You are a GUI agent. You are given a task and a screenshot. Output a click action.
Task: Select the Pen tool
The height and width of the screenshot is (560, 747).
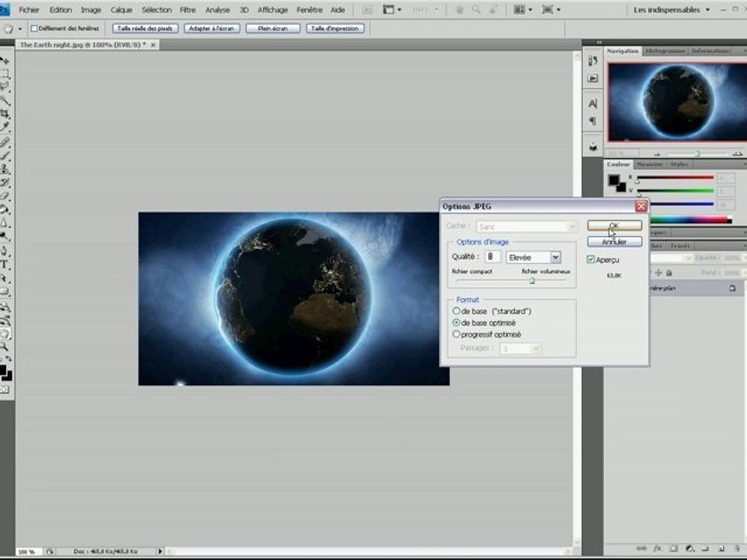pos(5,250)
